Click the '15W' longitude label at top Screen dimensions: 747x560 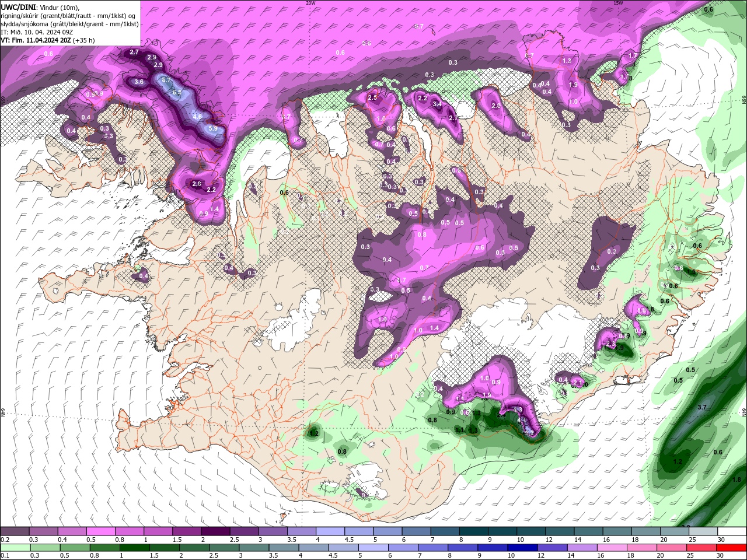point(618,3)
